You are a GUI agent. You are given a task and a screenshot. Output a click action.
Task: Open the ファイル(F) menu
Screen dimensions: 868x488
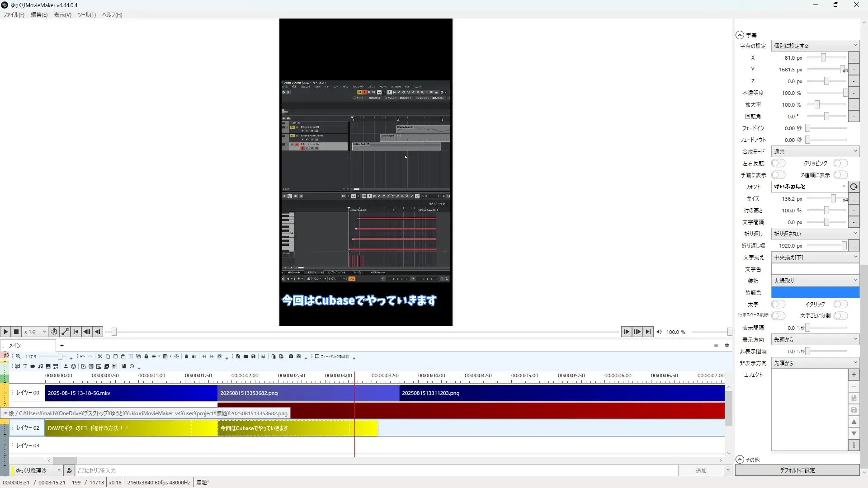tap(14, 14)
